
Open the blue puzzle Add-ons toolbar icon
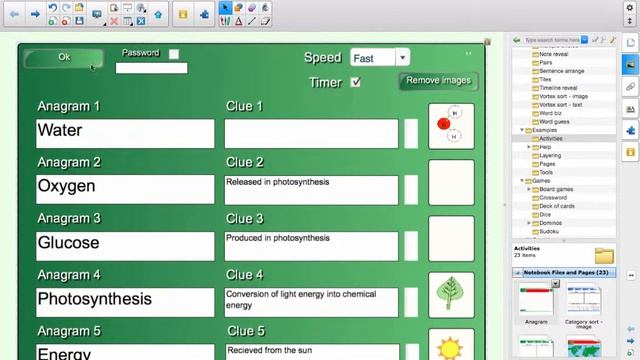204,14
